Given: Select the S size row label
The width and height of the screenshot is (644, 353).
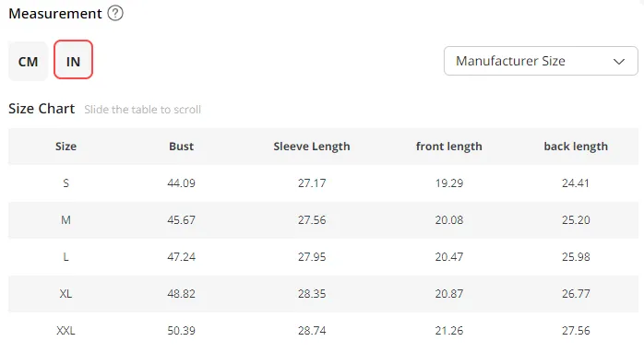Looking at the screenshot, I should [66, 183].
